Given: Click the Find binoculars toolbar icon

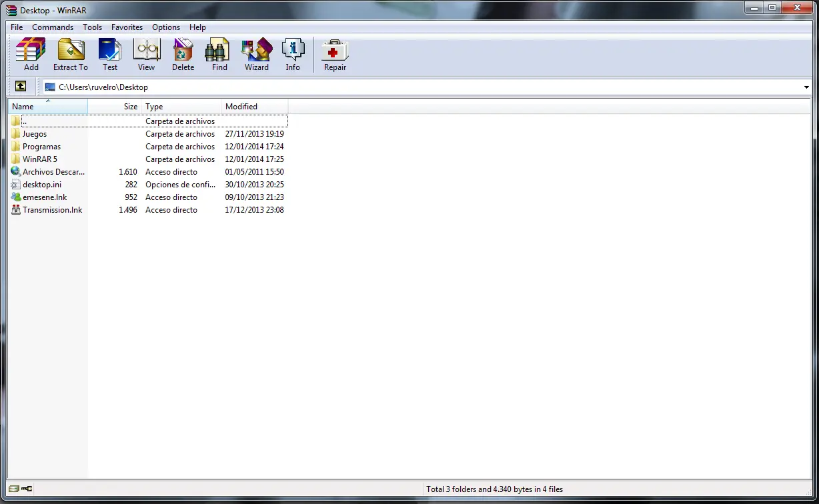Looking at the screenshot, I should tap(218, 50).
